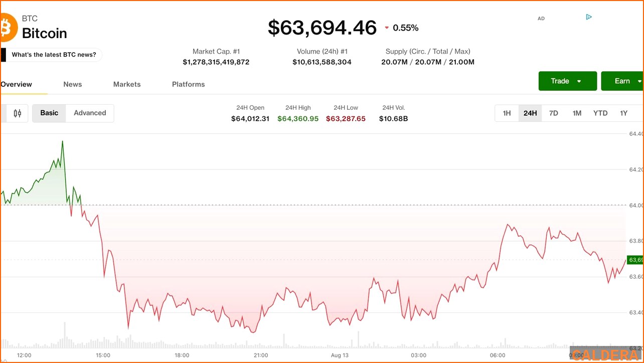Open the AdChoices triangle icon
This screenshot has height=363, width=644.
tap(589, 17)
